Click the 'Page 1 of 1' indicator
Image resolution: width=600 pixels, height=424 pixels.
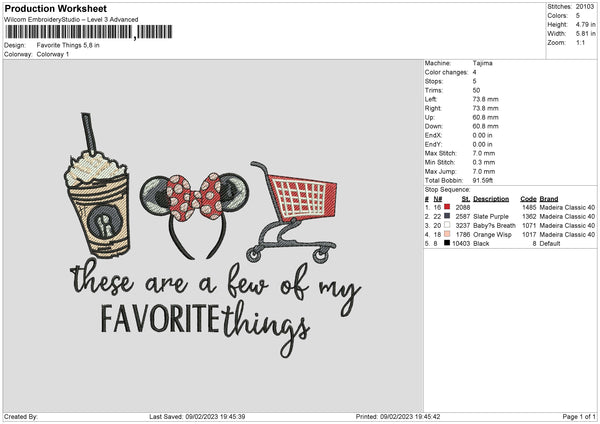pos(579,416)
